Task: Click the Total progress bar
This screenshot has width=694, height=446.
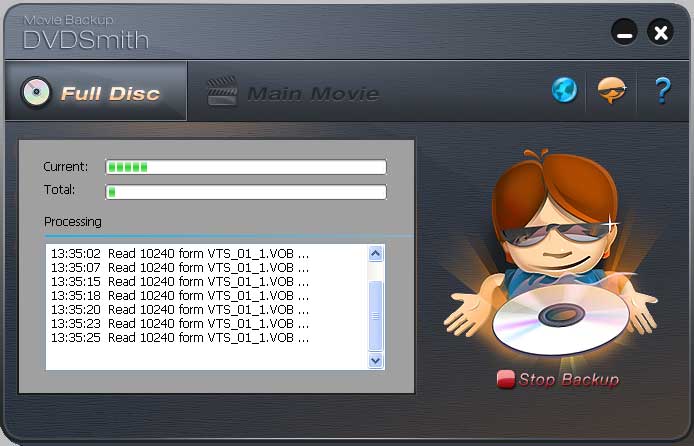Action: coord(246,192)
